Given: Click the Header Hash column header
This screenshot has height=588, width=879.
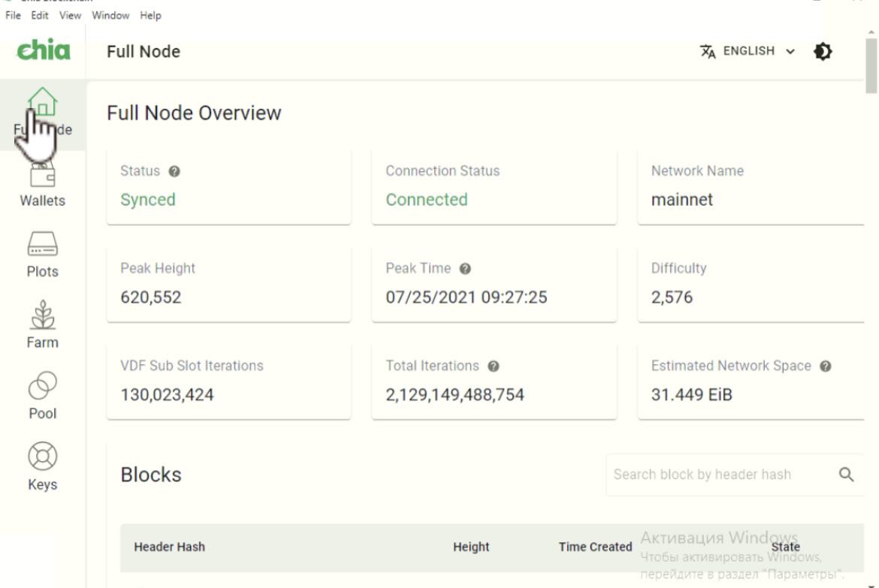Looking at the screenshot, I should (169, 547).
